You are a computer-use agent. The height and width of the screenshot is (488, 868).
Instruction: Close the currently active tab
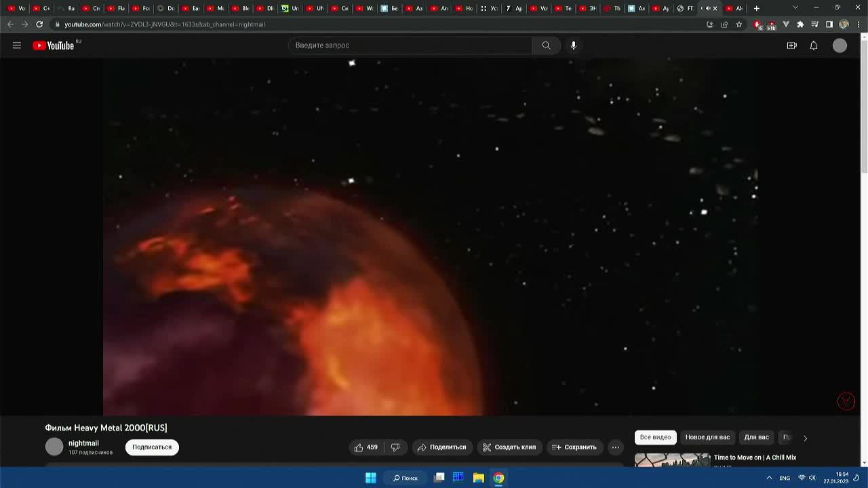[715, 9]
